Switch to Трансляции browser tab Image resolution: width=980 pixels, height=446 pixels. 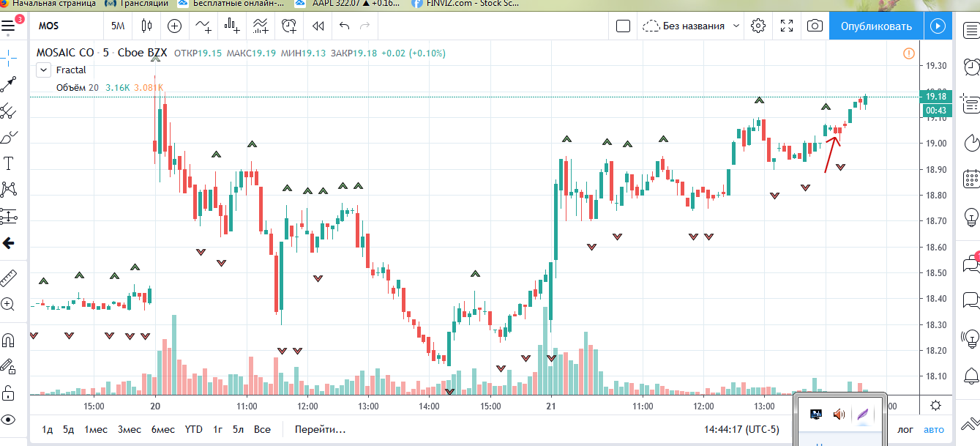click(137, 4)
